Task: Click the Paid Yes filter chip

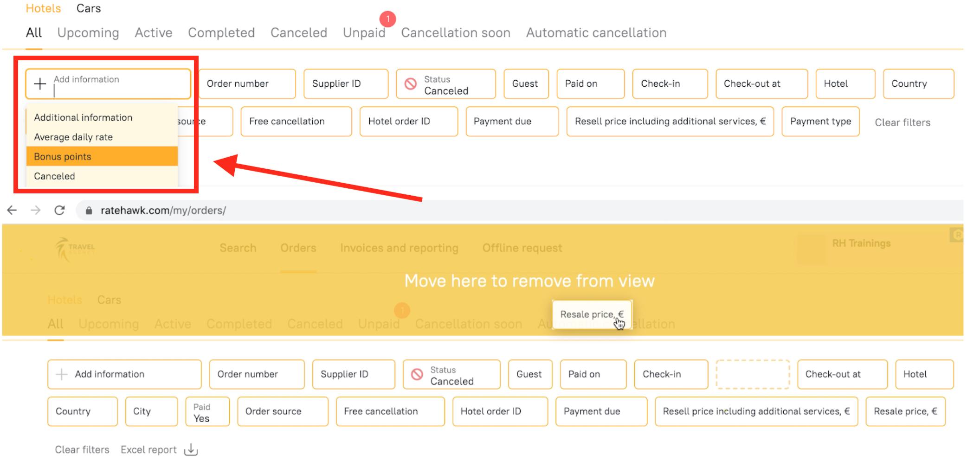Action: point(207,412)
